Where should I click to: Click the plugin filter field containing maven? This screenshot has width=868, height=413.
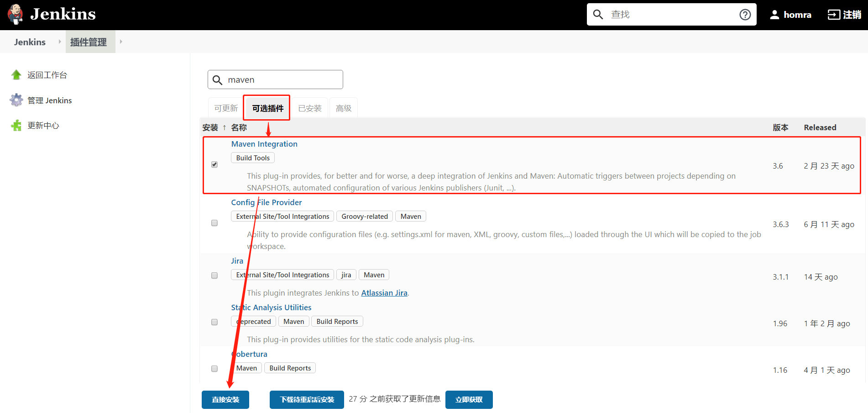(275, 80)
